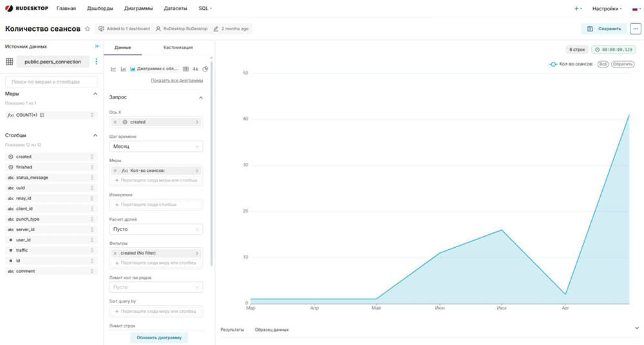Switch to the Образец данных tab

(272, 330)
